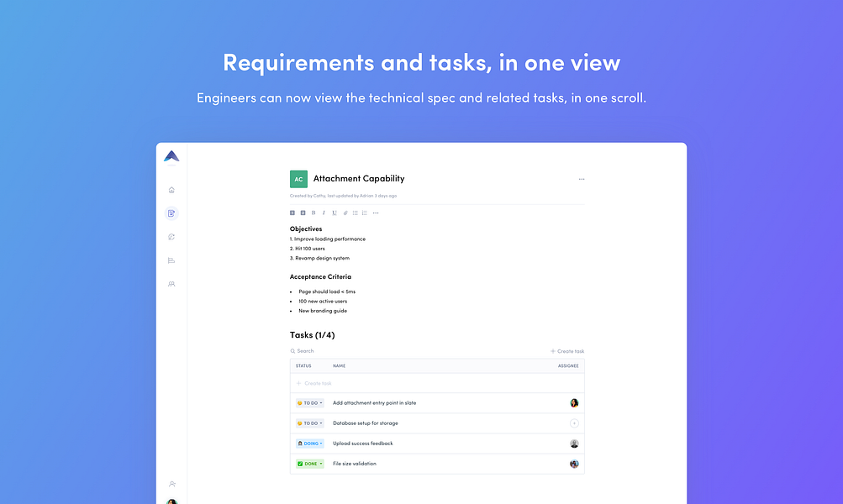Viewport: 843px width, 504px height.
Task: Click 'Improve loading performance' list item
Action: [328, 239]
